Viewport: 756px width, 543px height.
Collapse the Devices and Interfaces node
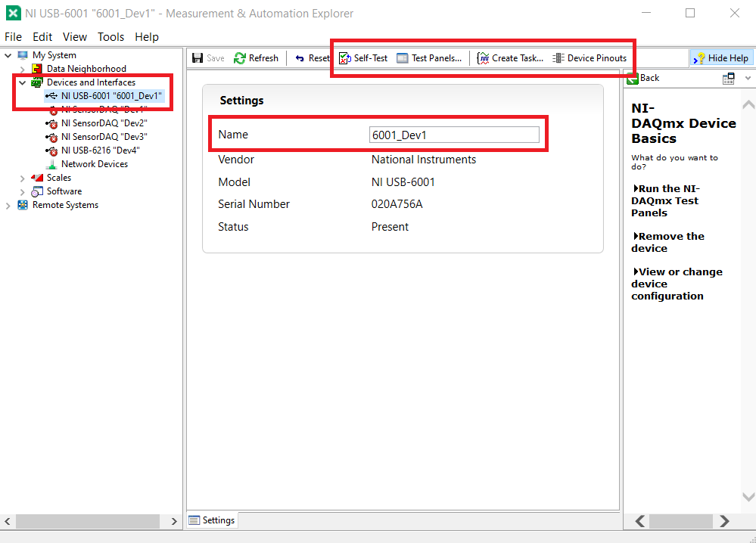(x=22, y=82)
